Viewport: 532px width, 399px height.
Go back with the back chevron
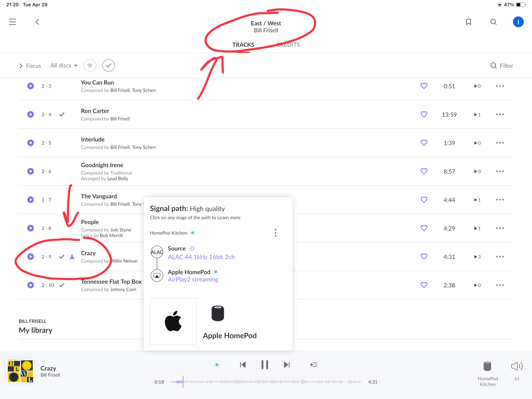tap(37, 22)
